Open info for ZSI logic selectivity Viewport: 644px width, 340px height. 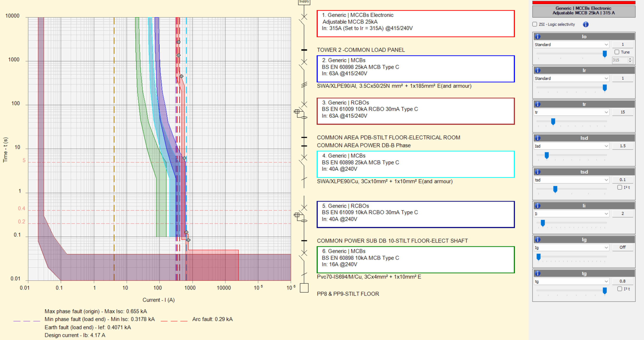585,24
